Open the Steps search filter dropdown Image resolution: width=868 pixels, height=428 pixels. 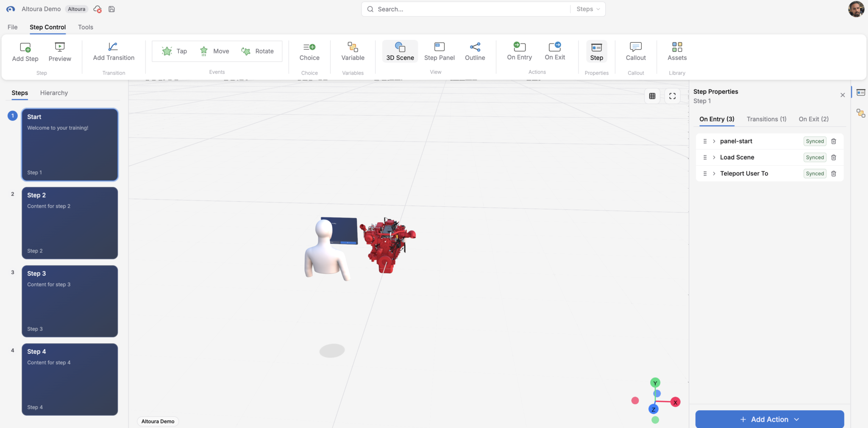pos(588,9)
